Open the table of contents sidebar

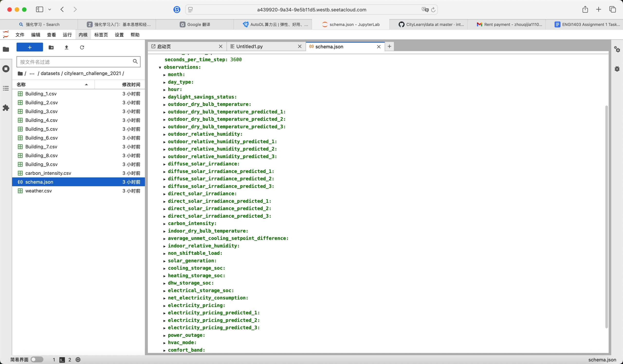click(6, 88)
